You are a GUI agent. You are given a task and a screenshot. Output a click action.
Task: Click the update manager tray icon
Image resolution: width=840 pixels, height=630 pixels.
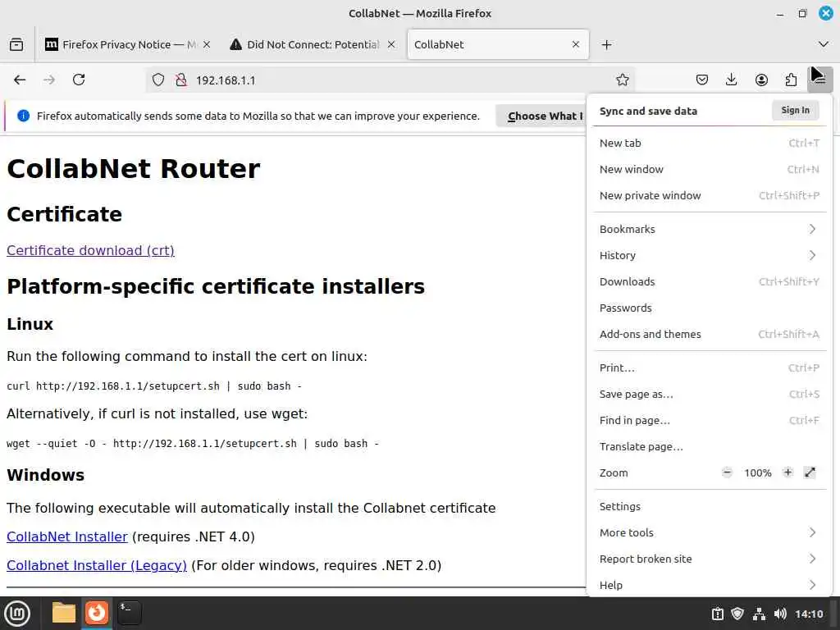coord(717,614)
